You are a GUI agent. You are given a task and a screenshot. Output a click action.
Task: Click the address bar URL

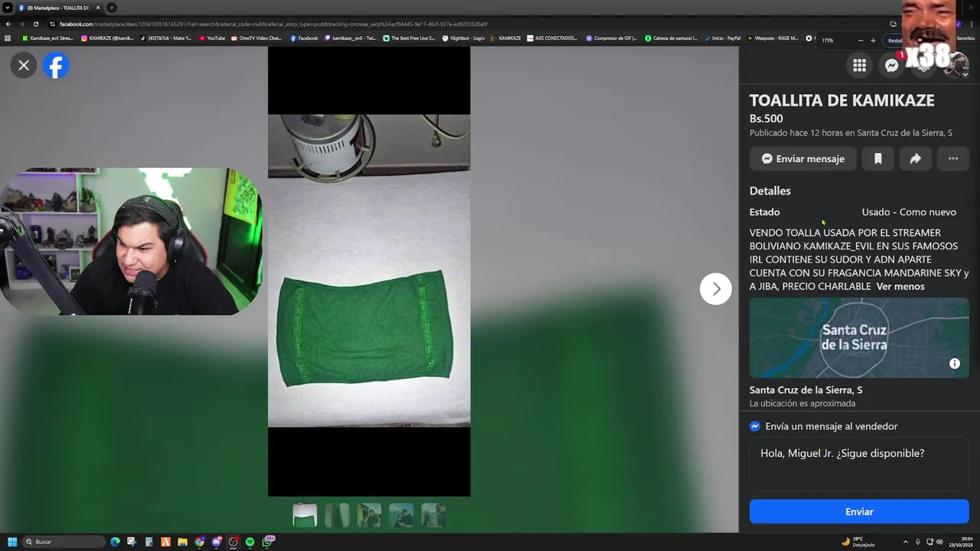[x=273, y=24]
